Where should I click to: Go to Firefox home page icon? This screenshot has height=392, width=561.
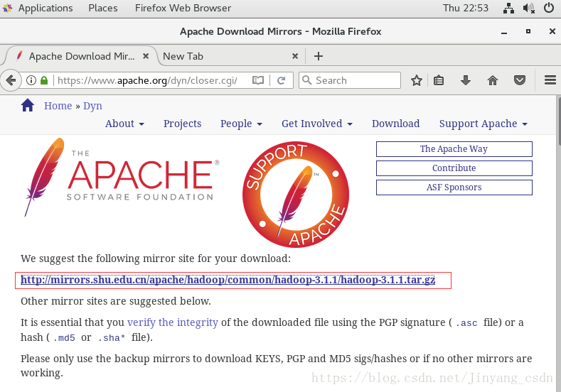(493, 80)
